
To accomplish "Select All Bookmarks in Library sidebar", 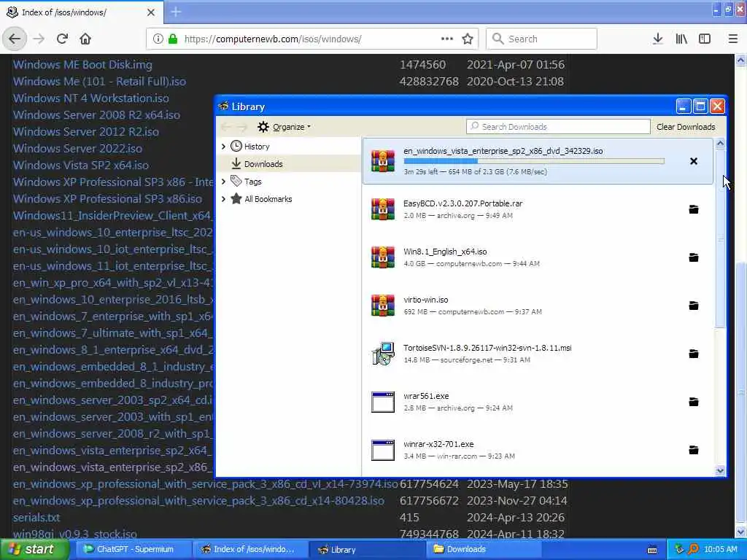I will pyautogui.click(x=268, y=199).
